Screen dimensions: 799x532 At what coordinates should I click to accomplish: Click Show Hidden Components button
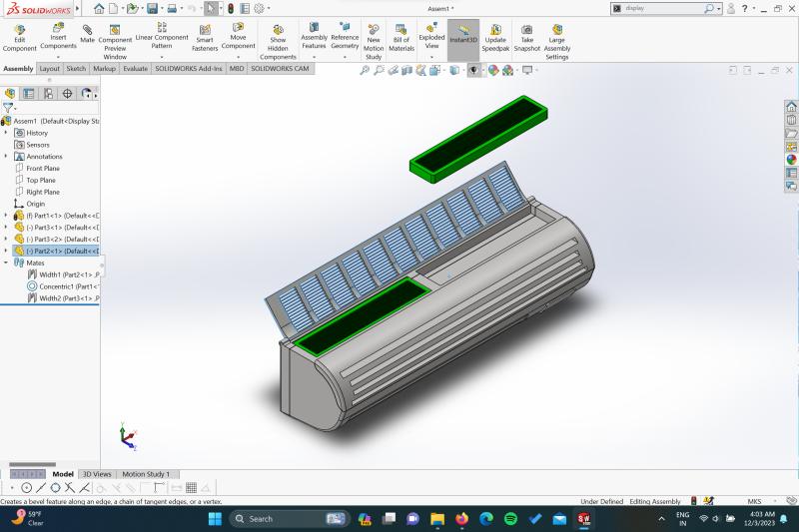tap(278, 38)
